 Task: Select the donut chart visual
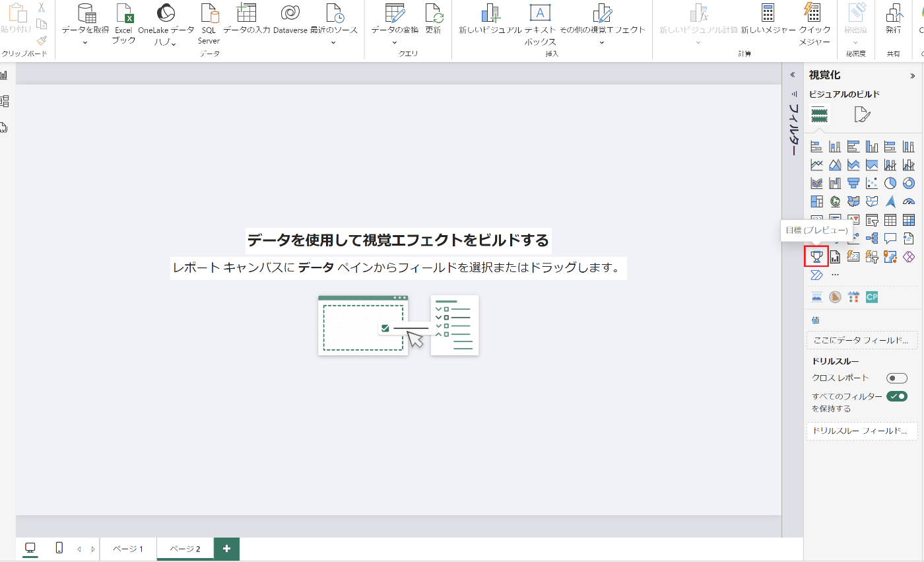click(909, 183)
